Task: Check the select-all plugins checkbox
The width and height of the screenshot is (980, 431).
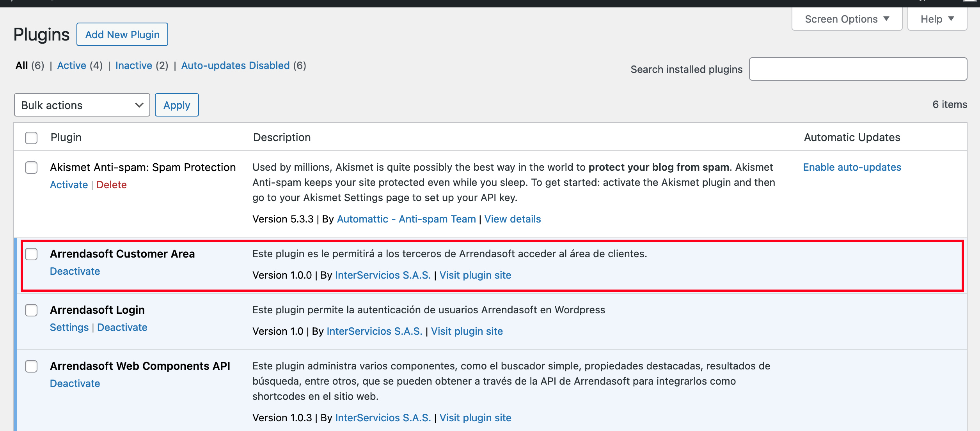Action: click(x=31, y=138)
